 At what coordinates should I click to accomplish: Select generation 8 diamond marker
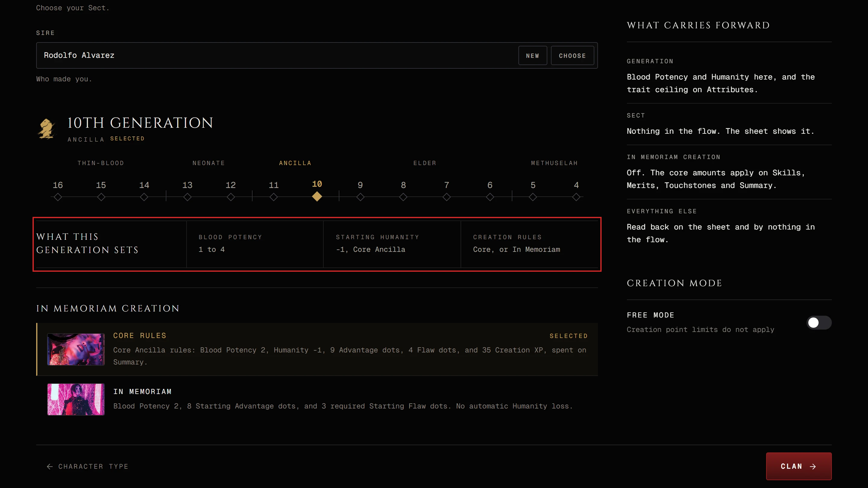403,197
